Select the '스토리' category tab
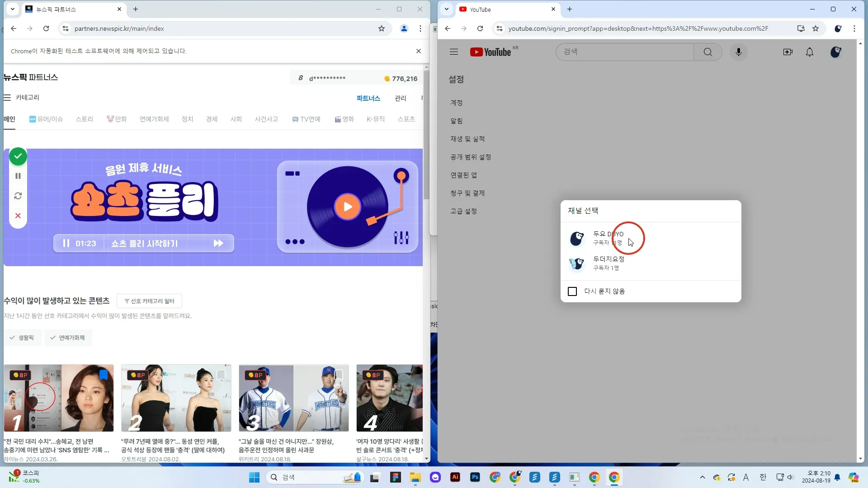This screenshot has height=488, width=868. coord(84,119)
